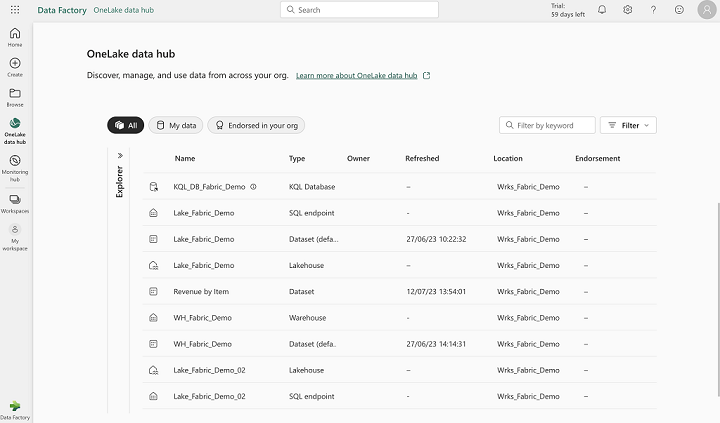720x423 pixels.
Task: Click the Trial 59 days left status
Action: tap(568, 10)
